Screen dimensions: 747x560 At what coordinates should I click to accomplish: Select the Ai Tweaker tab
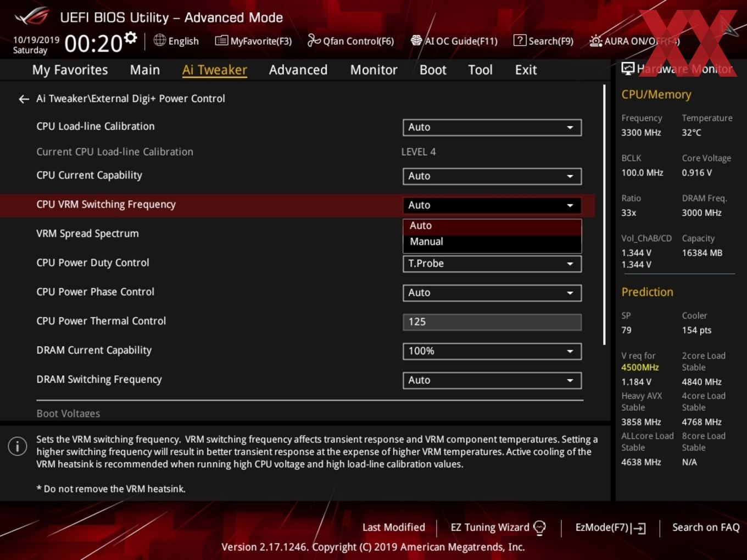(215, 70)
